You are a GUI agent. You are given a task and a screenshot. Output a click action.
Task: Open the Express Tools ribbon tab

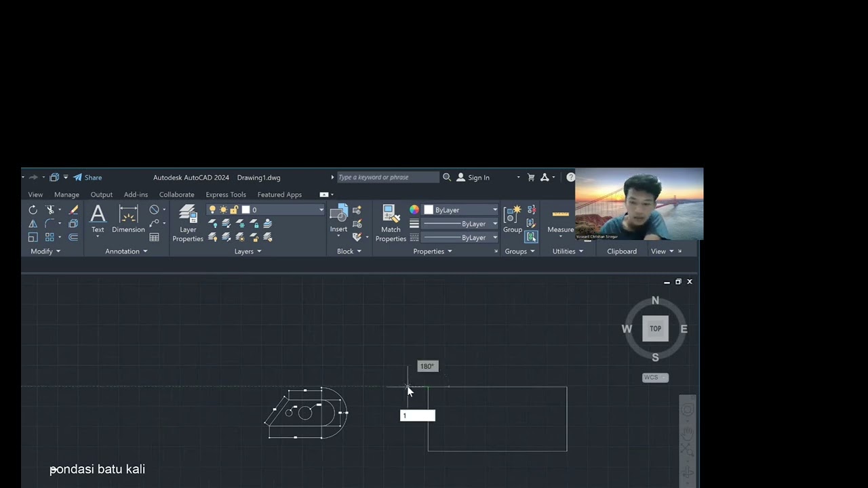[226, 195]
